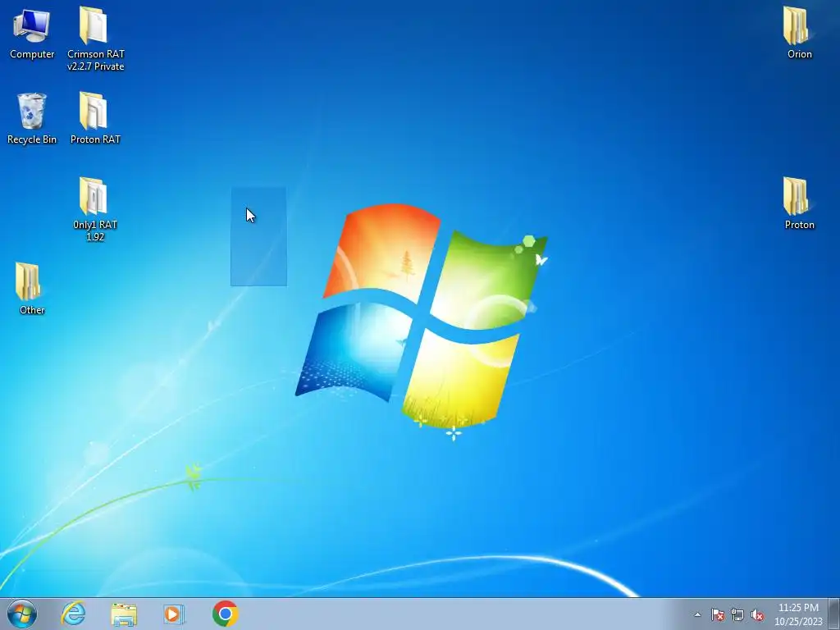This screenshot has width=840, height=630.
Task: Open Windows Explorer from taskbar
Action: click(x=124, y=614)
